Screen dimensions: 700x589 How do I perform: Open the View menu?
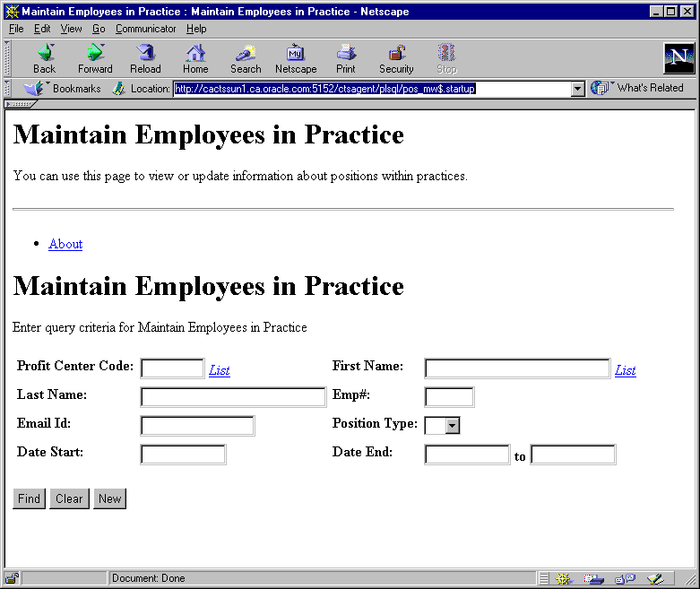click(71, 29)
